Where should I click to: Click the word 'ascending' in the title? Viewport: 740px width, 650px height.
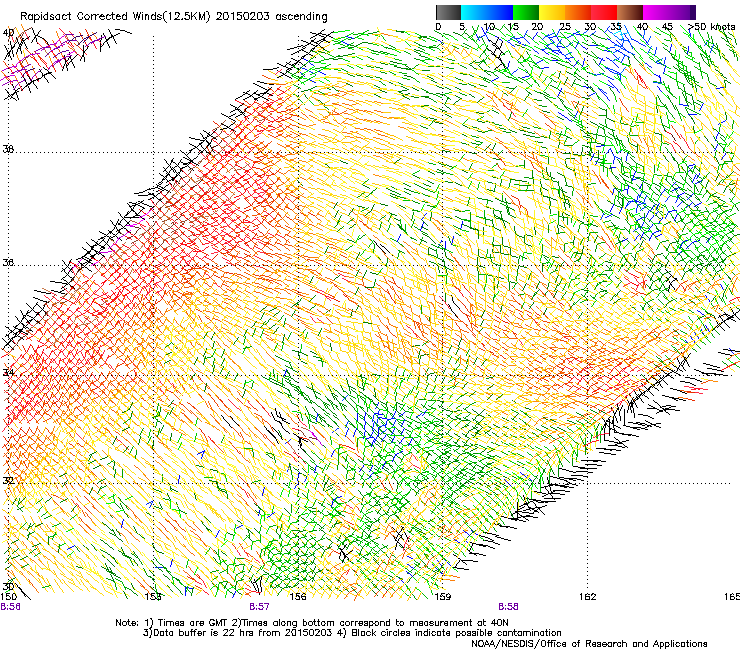click(x=301, y=17)
